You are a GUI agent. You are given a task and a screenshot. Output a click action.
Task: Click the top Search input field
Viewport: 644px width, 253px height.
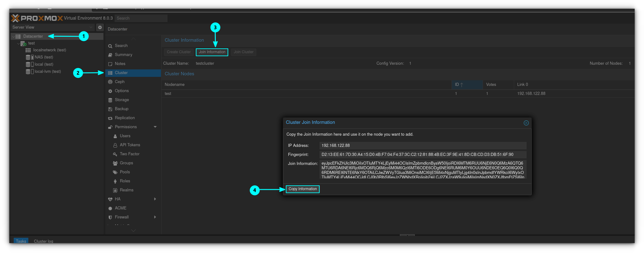(x=141, y=18)
